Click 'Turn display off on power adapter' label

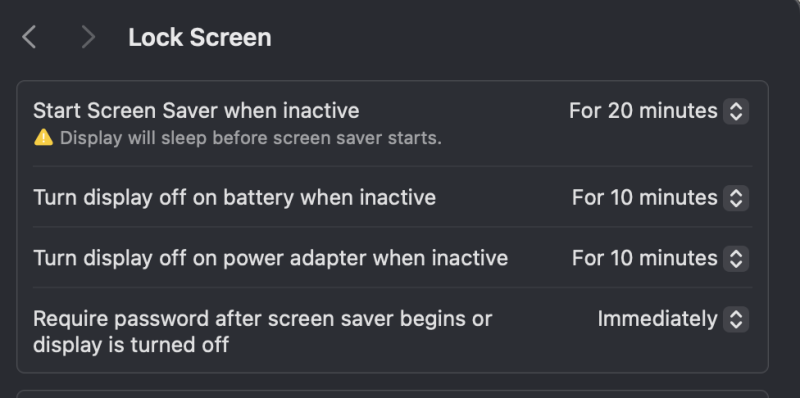tap(270, 258)
